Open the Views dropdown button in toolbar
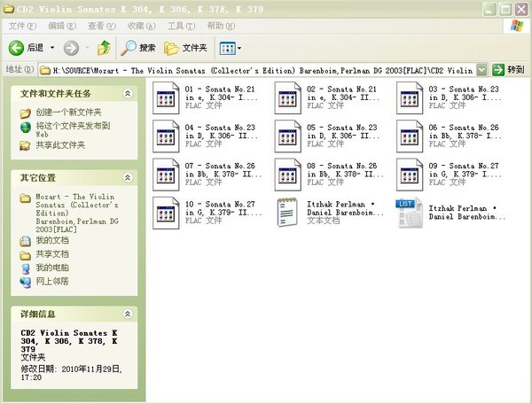This screenshot has height=404, width=532. point(230,47)
